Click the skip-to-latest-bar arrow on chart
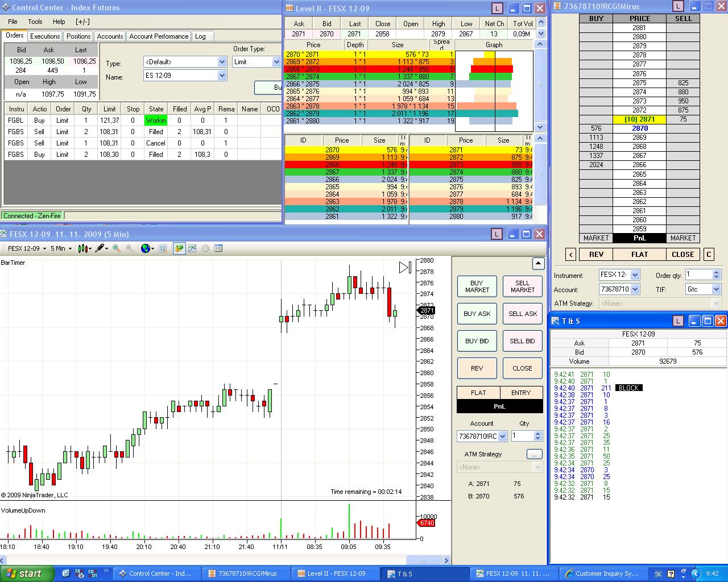This screenshot has width=728, height=582. (x=405, y=267)
